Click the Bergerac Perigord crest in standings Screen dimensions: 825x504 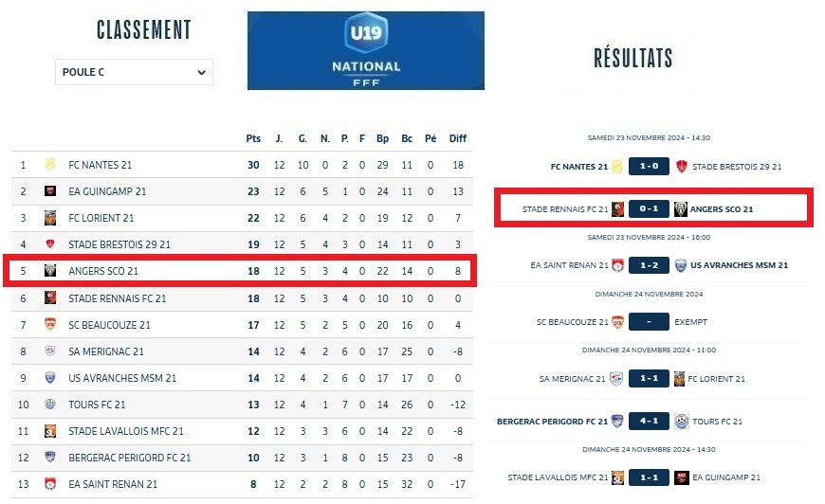pos(50,458)
